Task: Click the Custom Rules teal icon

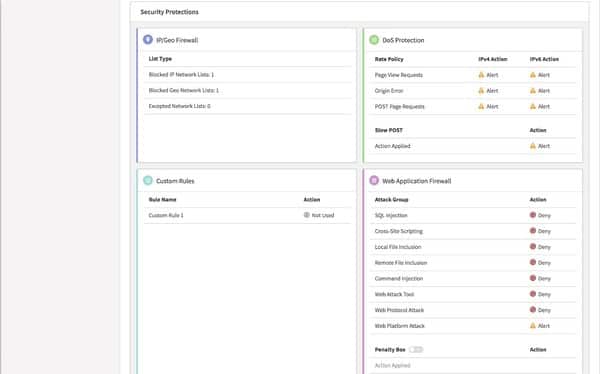Action: (x=148, y=180)
